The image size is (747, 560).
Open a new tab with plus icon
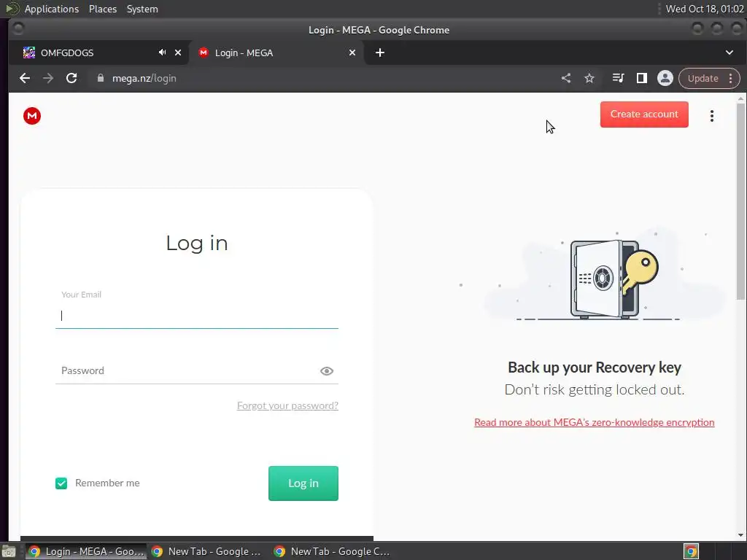pyautogui.click(x=379, y=52)
